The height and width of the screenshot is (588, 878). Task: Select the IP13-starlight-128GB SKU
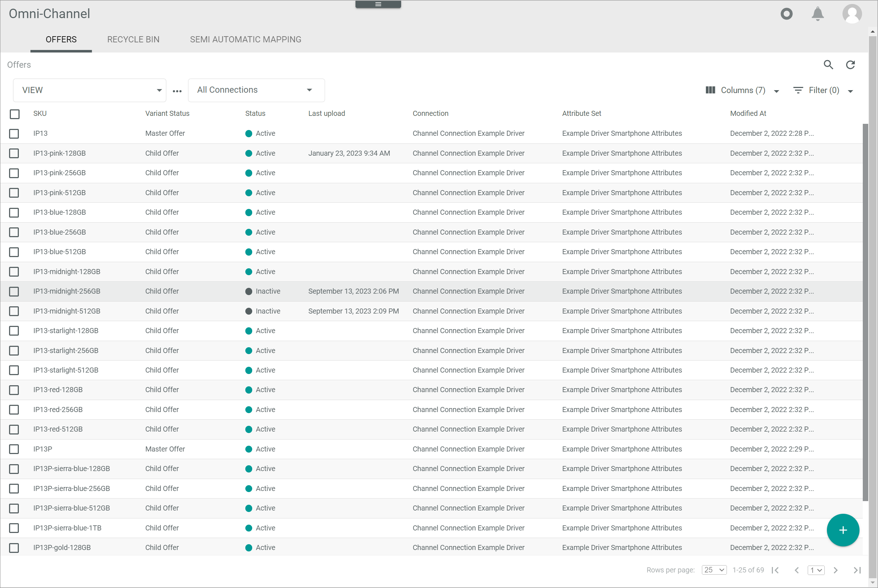(x=66, y=331)
